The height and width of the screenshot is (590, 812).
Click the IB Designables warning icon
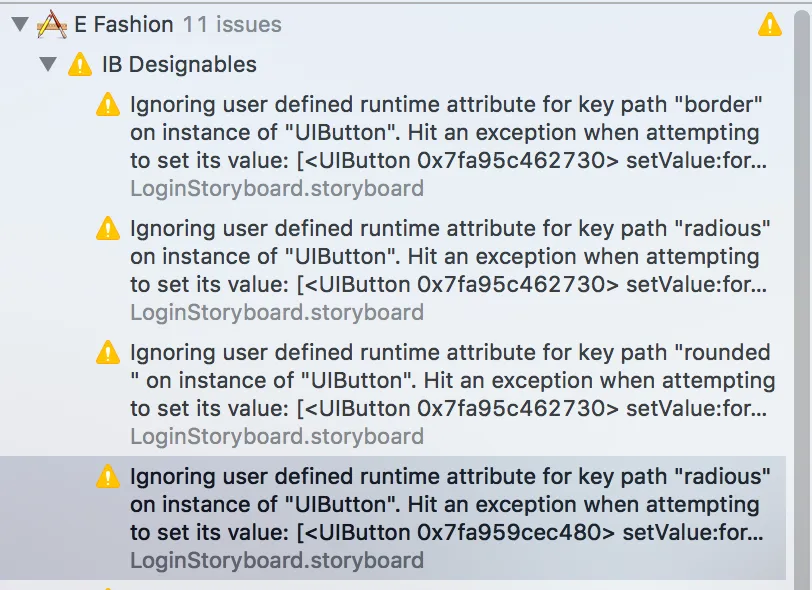tap(80, 66)
